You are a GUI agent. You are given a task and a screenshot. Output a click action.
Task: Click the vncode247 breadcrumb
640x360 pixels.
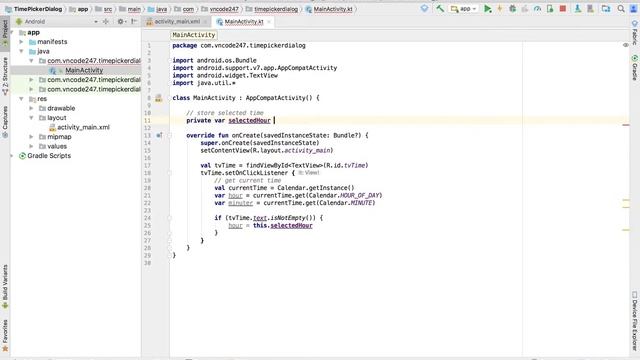[220, 9]
